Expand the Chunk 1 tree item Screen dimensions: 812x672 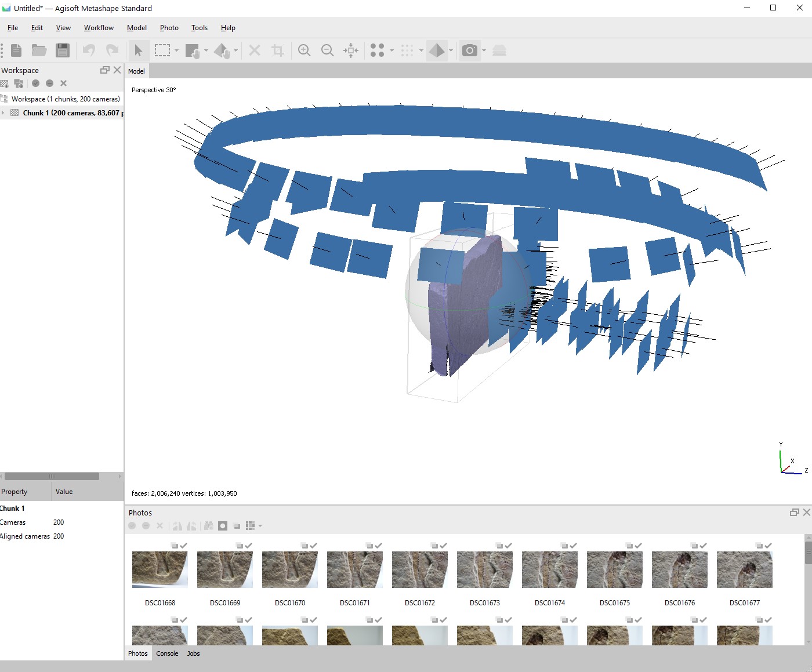(3, 113)
